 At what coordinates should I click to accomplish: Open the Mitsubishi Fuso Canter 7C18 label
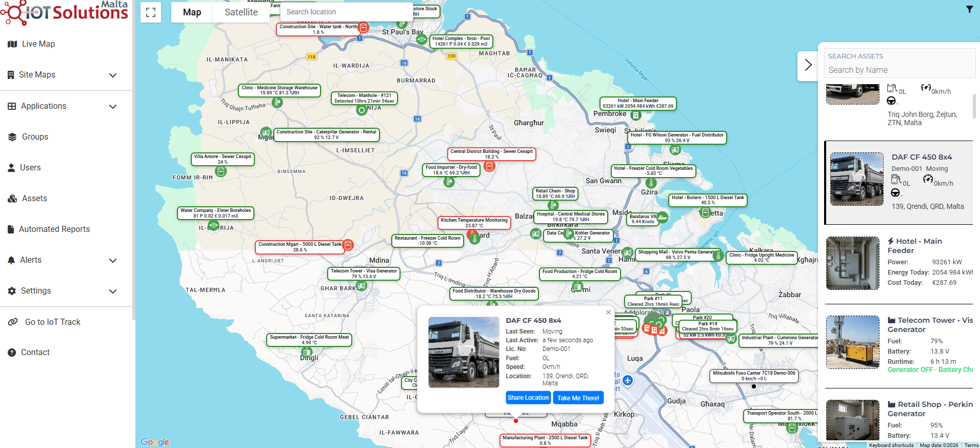(754, 376)
